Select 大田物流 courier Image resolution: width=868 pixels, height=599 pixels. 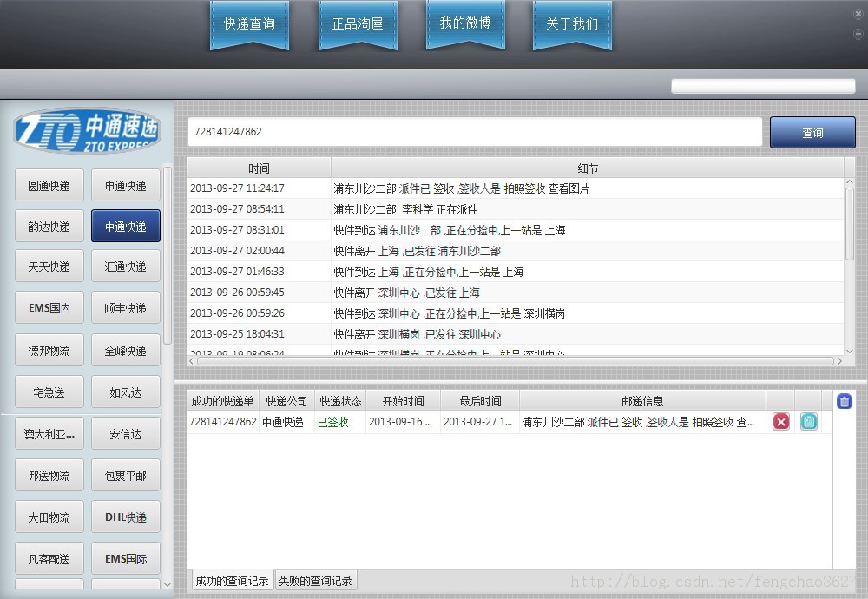(49, 517)
